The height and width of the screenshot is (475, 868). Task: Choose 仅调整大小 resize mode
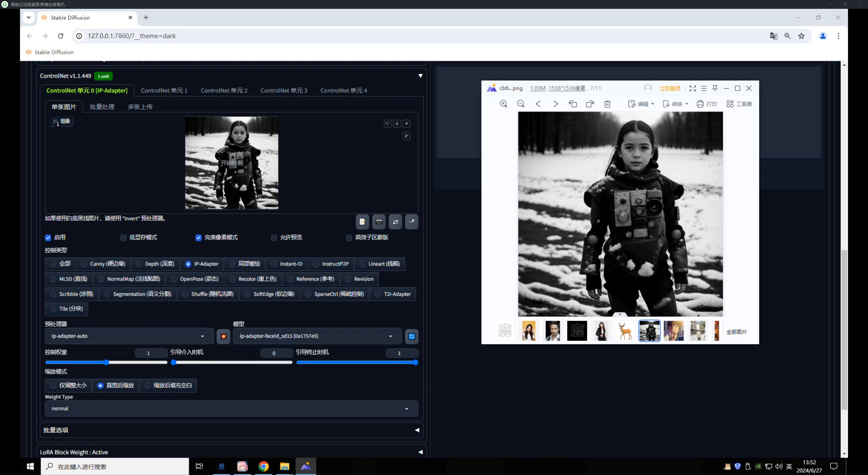click(68, 385)
